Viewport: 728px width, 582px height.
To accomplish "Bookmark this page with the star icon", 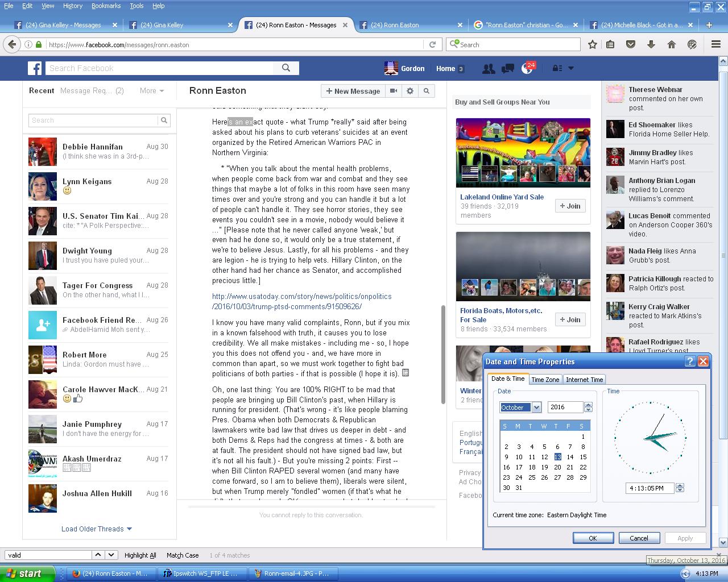I will tap(593, 44).
